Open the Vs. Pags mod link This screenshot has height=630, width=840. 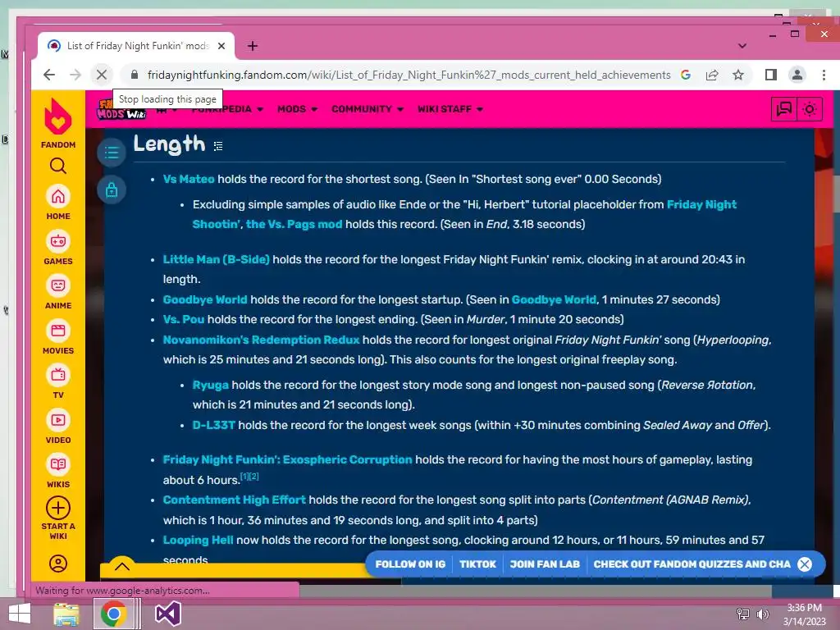tap(294, 224)
